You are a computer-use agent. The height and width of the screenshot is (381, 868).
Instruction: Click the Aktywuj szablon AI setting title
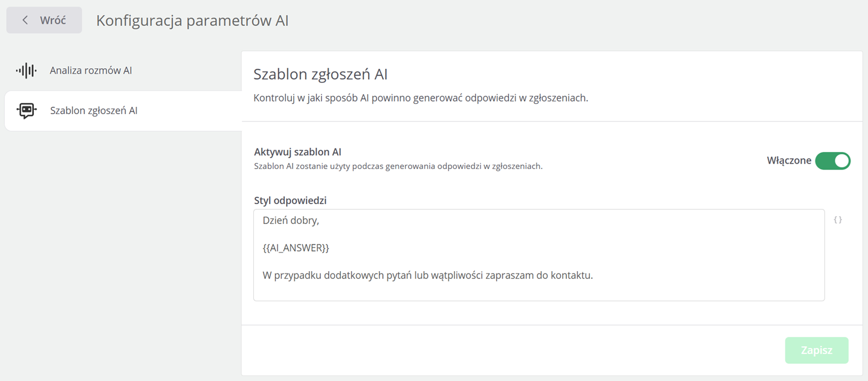(297, 152)
